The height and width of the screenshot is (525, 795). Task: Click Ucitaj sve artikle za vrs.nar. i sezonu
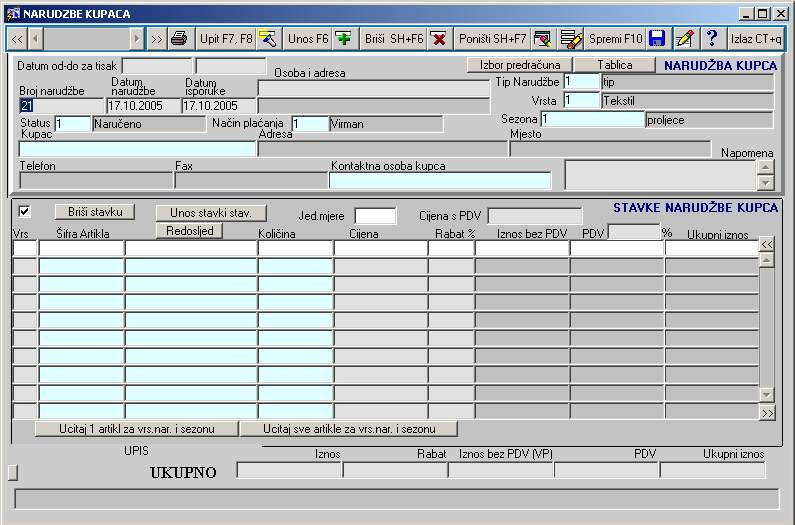[349, 429]
